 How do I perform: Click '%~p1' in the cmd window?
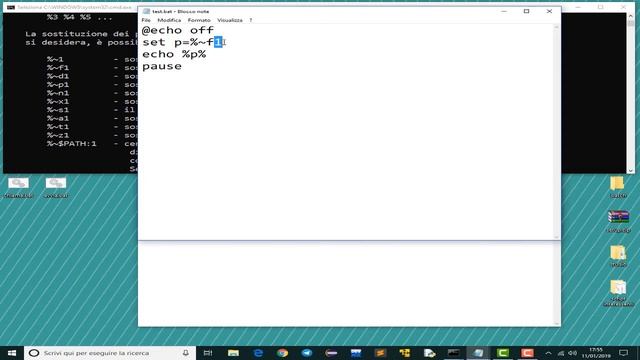pyautogui.click(x=58, y=85)
